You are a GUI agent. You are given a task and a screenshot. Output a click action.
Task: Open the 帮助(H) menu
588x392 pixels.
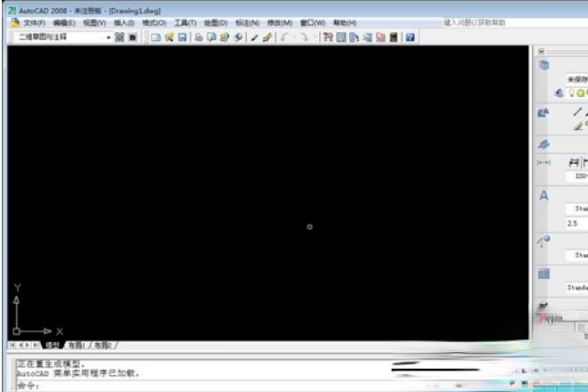coord(345,23)
